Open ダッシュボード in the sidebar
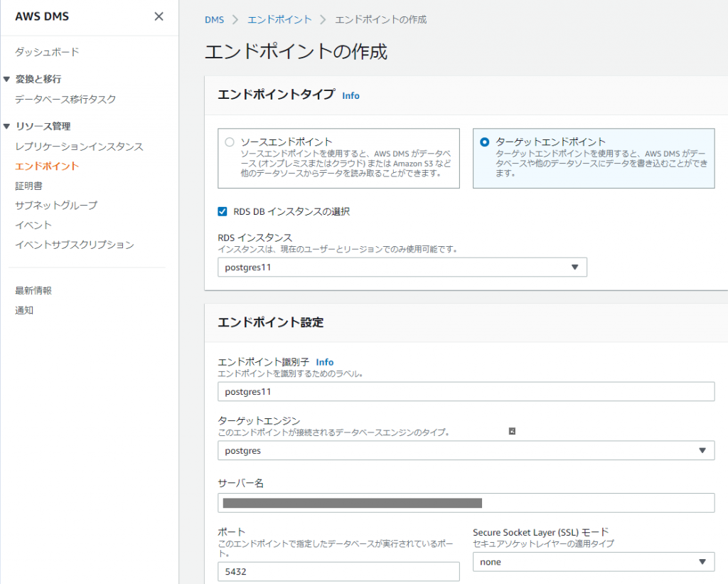Viewport: 728px width, 584px height. pyautogui.click(x=47, y=51)
